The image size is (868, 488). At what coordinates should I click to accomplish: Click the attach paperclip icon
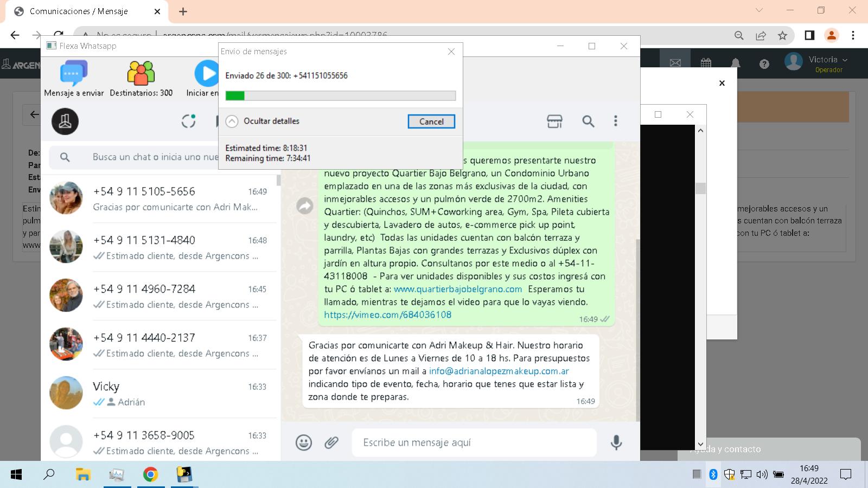(331, 442)
